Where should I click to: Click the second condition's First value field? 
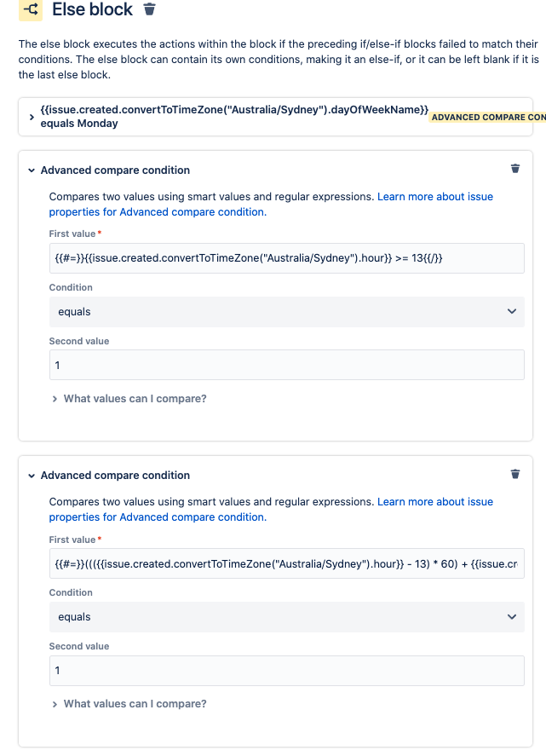tap(287, 563)
